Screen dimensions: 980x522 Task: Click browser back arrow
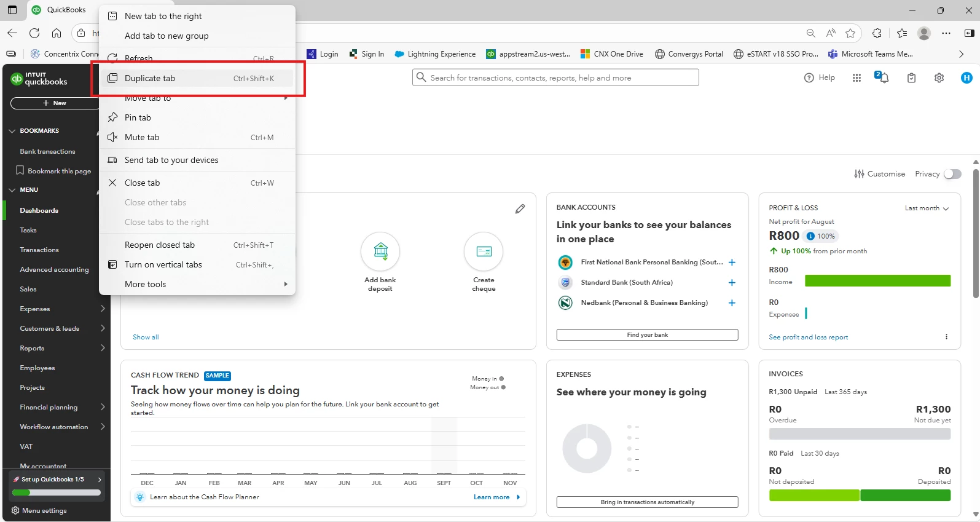click(12, 33)
